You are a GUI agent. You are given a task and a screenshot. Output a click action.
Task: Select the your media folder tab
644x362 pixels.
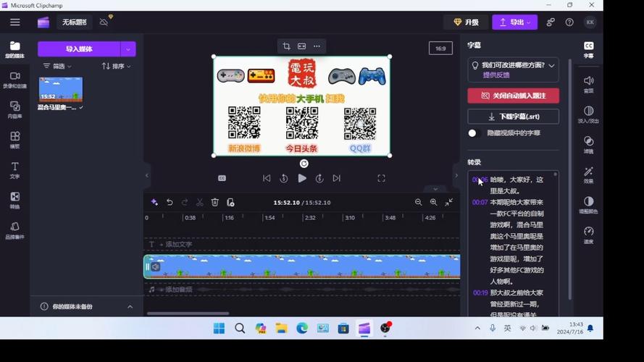pos(14,49)
